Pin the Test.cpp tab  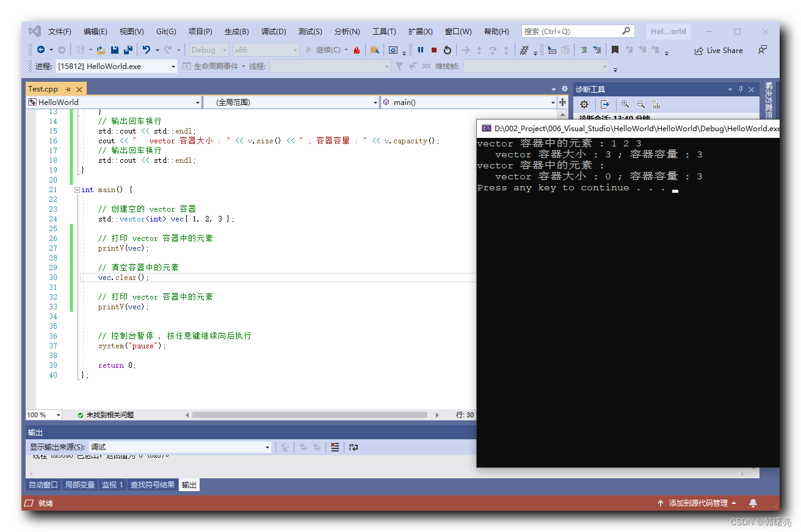(x=68, y=89)
